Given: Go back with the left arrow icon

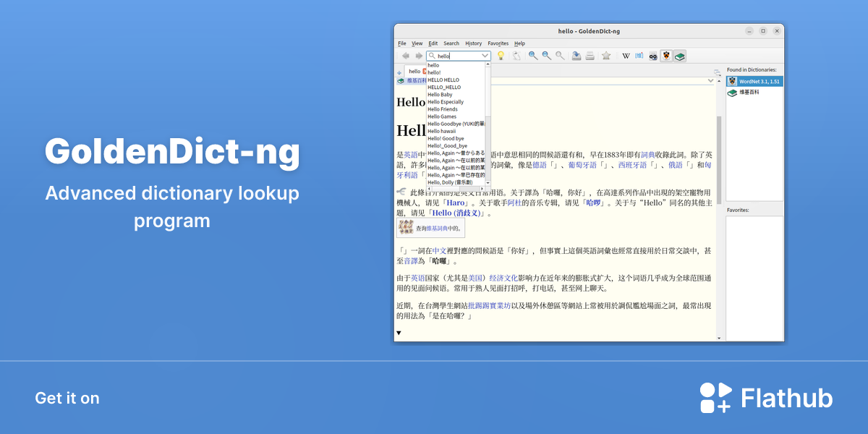Looking at the screenshot, I should 406,56.
